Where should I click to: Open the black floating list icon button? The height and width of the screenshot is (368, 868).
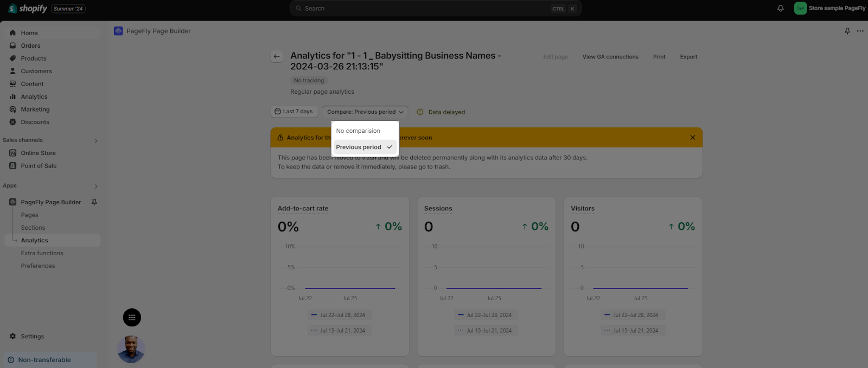pyautogui.click(x=132, y=318)
